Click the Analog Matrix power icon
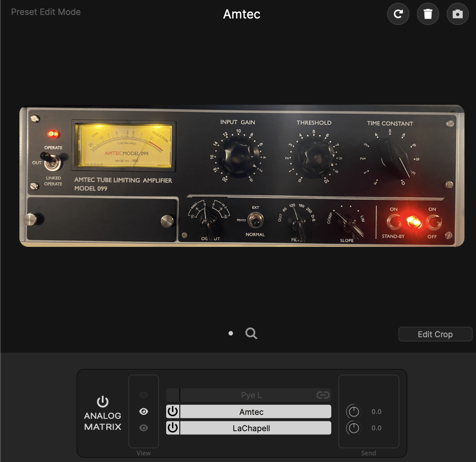Image resolution: width=476 pixels, height=462 pixels. pos(102,402)
